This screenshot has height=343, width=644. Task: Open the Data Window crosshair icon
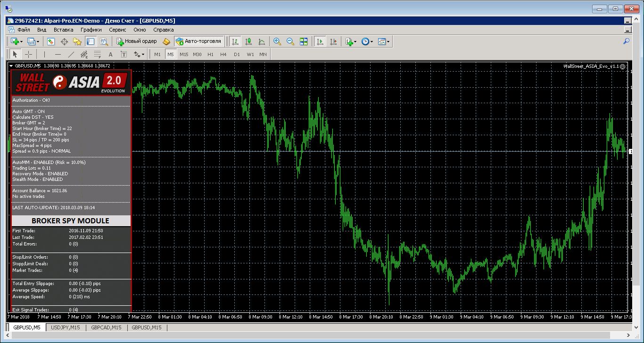[64, 41]
